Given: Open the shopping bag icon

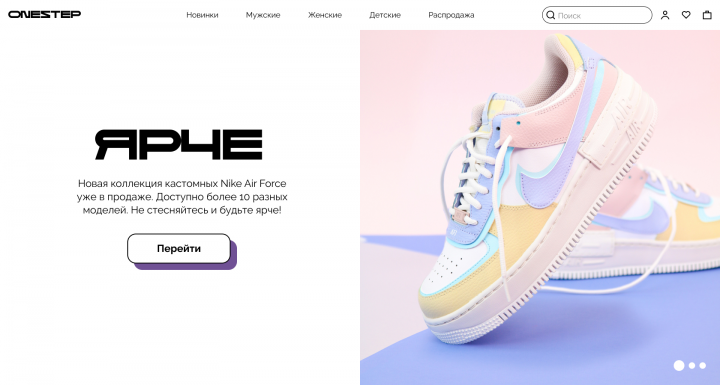Looking at the screenshot, I should (x=707, y=15).
